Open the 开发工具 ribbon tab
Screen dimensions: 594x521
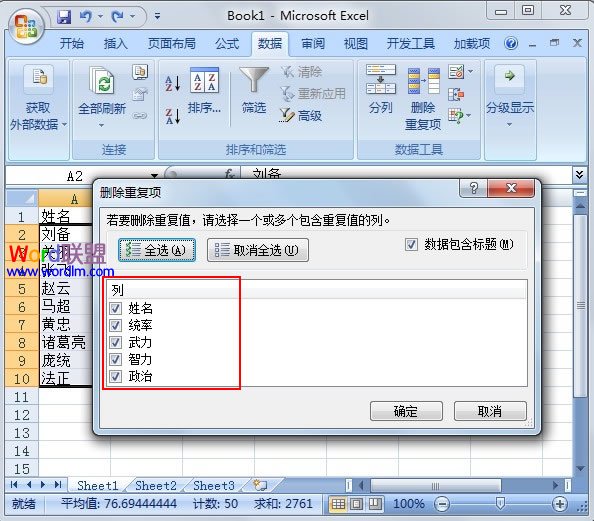(x=410, y=44)
